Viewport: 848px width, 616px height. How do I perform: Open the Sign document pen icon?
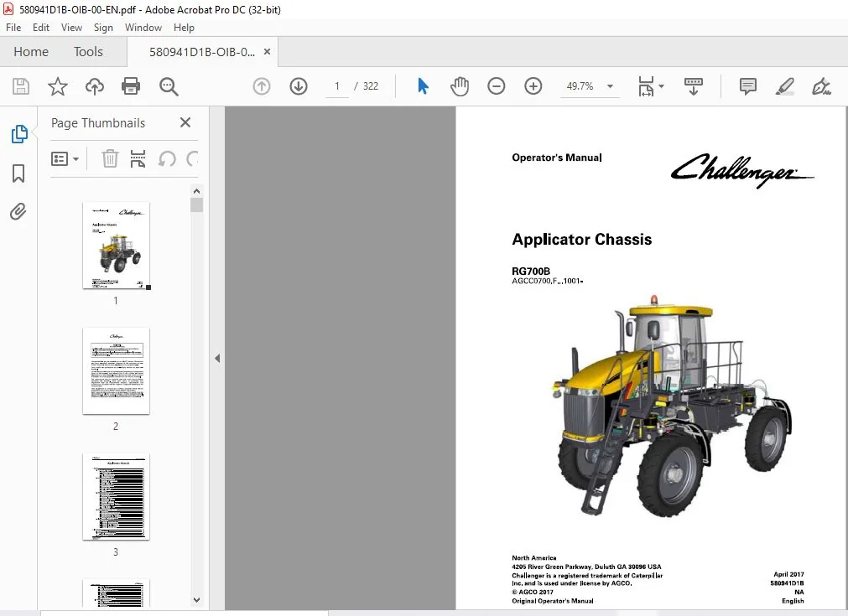[821, 86]
